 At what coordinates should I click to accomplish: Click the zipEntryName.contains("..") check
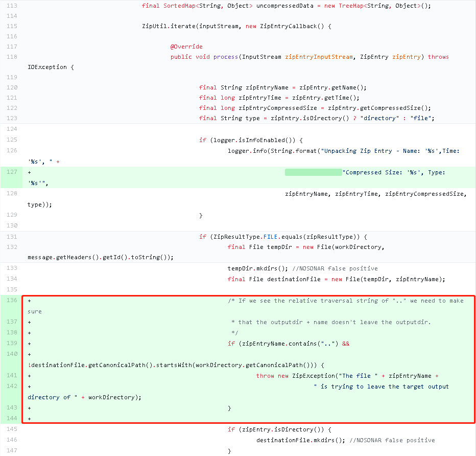pyautogui.click(x=290, y=344)
